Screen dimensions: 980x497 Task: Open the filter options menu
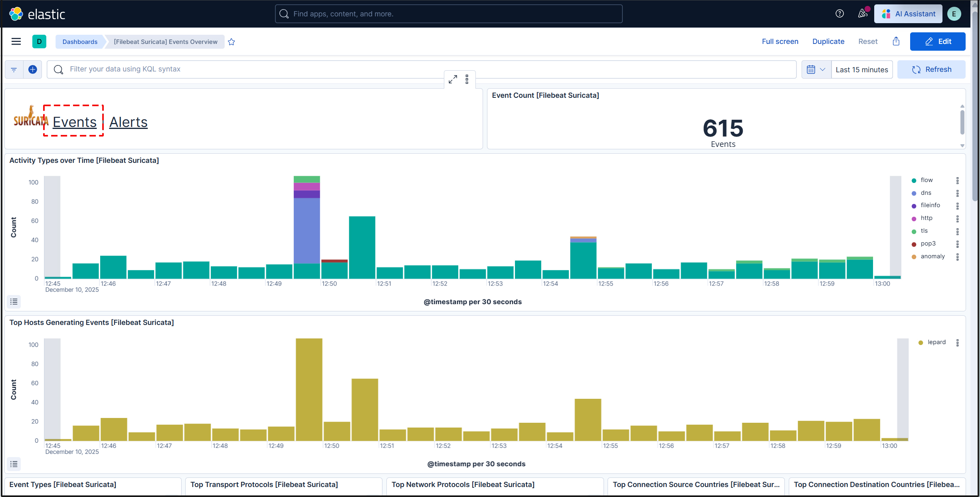click(x=14, y=69)
